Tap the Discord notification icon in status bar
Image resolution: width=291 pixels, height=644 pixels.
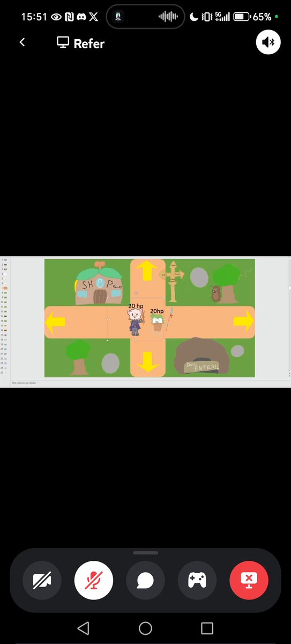coord(81,17)
